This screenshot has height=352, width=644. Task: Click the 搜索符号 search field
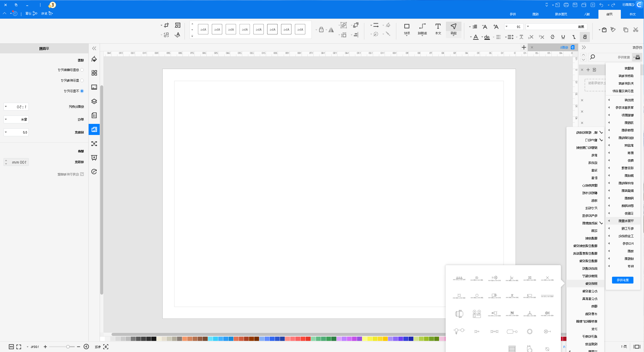tap(610, 57)
